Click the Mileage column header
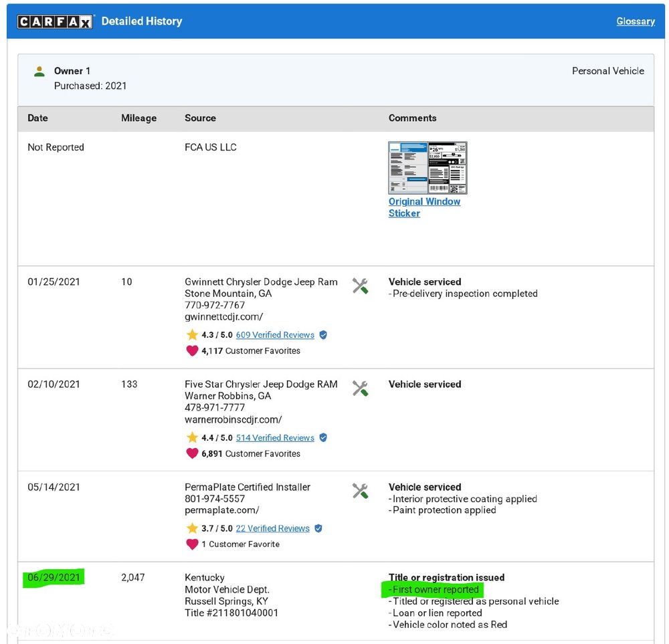 coord(138,118)
